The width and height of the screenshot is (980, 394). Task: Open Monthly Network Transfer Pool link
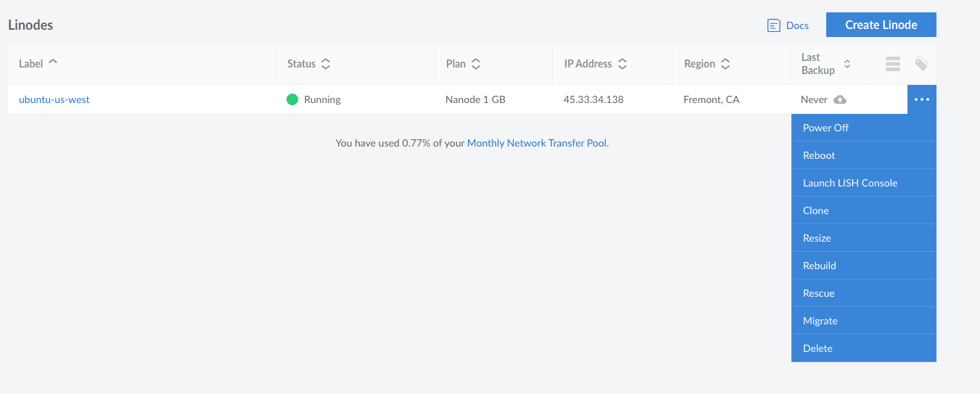click(x=537, y=143)
